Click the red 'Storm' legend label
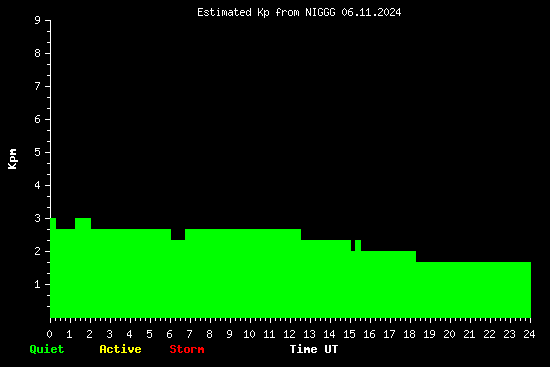550x367 pixels. tap(187, 349)
